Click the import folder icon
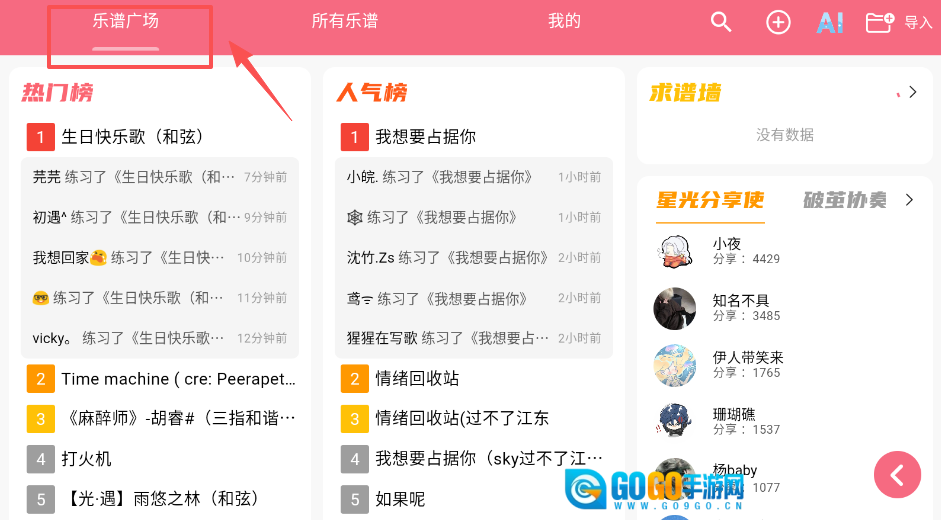The image size is (941, 520). [x=880, y=22]
